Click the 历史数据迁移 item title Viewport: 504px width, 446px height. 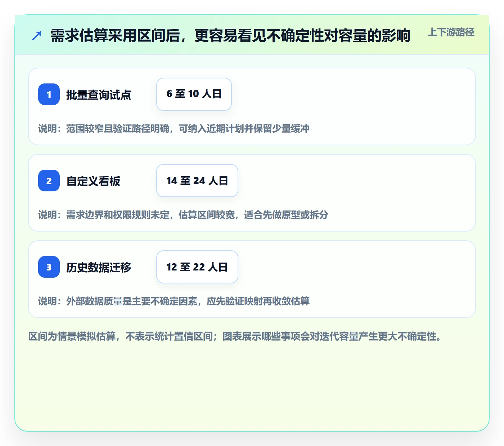pos(99,268)
